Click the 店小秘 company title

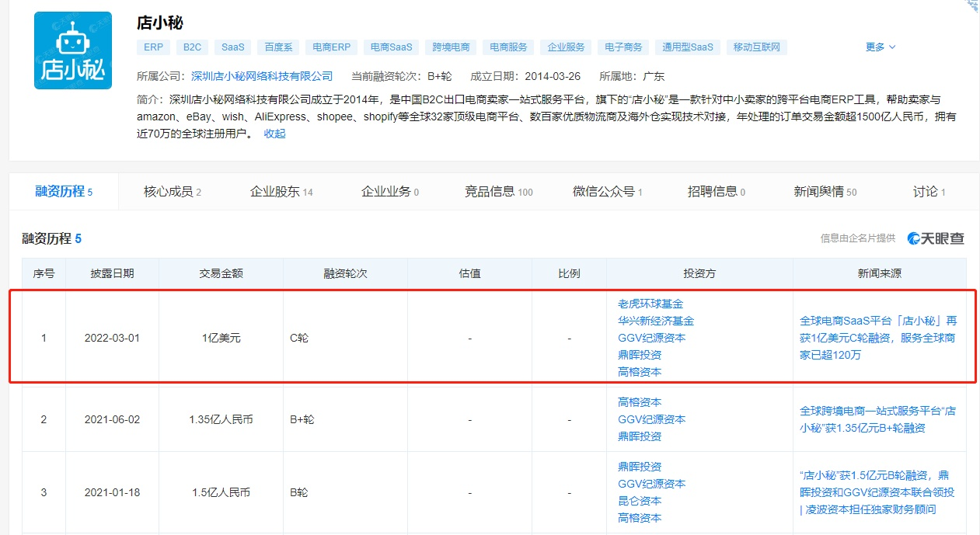(x=160, y=23)
